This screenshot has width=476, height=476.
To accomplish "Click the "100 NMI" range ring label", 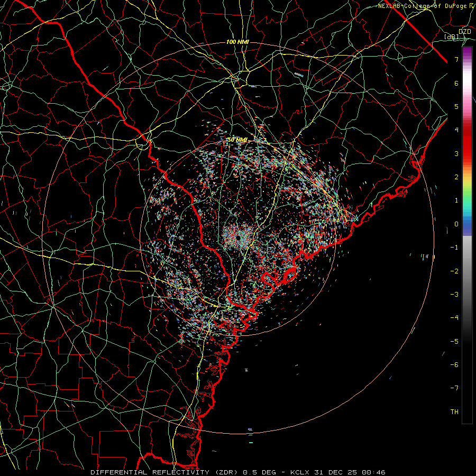I will [x=237, y=42].
